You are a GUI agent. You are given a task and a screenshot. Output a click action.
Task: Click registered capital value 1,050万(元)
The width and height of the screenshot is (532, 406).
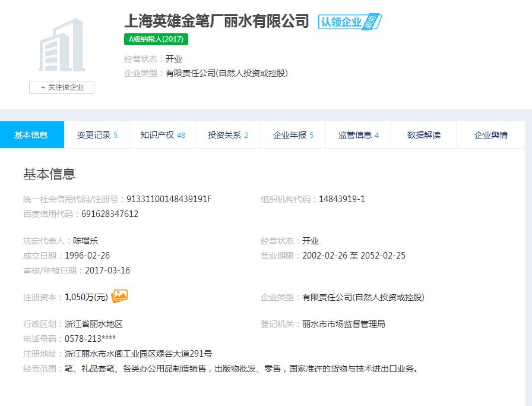86,297
